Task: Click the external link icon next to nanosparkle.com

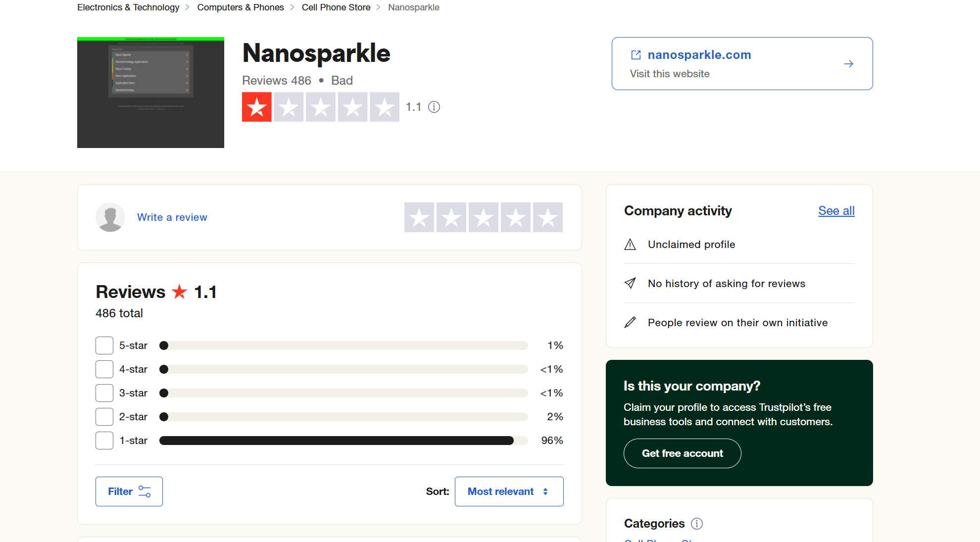Action: pyautogui.click(x=636, y=55)
